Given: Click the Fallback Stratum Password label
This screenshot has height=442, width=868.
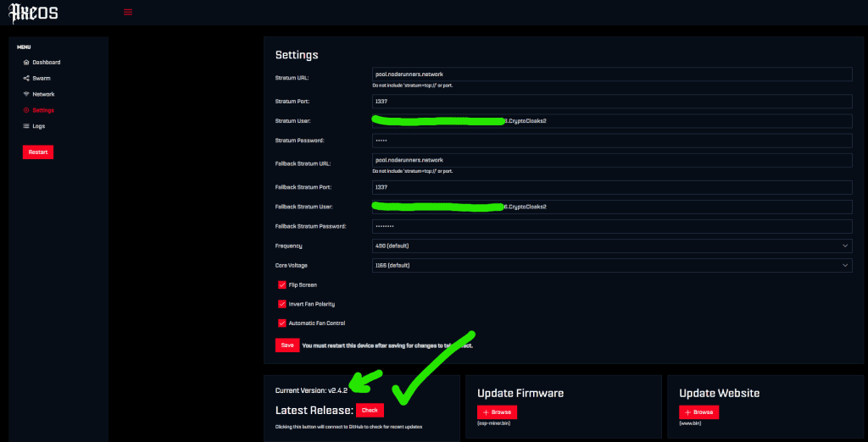Looking at the screenshot, I should click(x=310, y=226).
